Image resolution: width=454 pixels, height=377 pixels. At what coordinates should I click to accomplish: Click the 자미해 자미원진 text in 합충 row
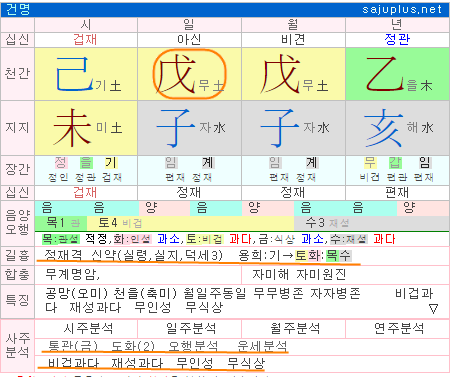click(299, 274)
